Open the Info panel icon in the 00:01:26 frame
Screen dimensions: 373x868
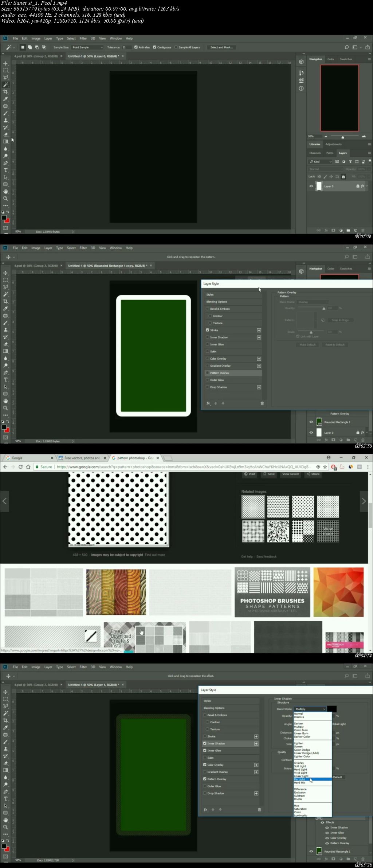coord(301,89)
